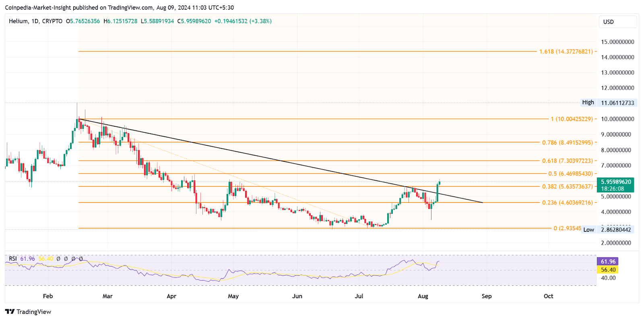
Task: Click the May label on time axis
Action: pos(233,296)
